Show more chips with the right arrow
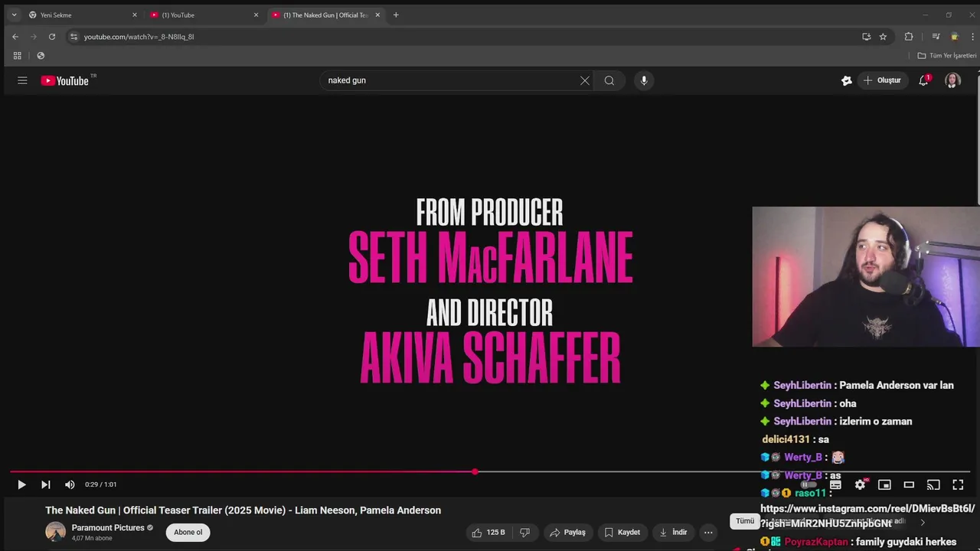This screenshot has width=980, height=551. 923,522
